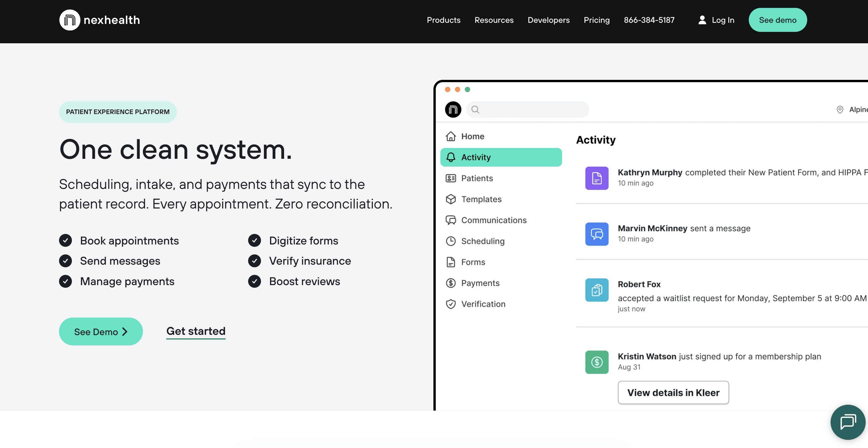Open Communications label in the sidebar

pos(494,220)
